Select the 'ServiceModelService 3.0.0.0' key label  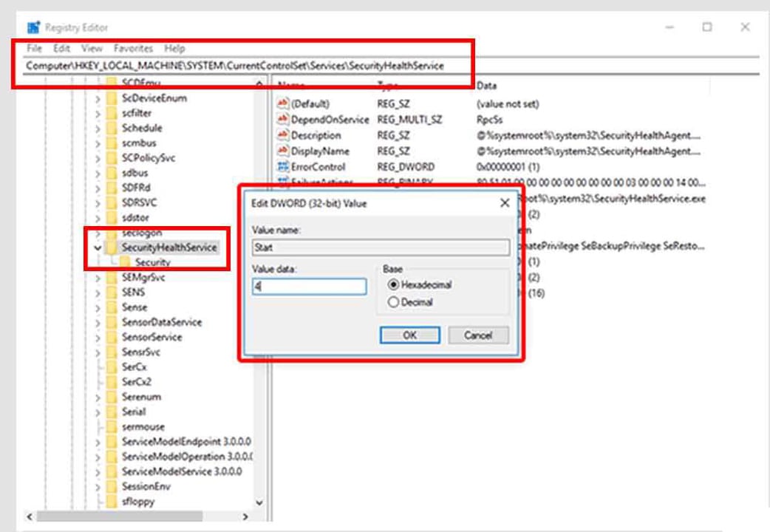point(182,471)
